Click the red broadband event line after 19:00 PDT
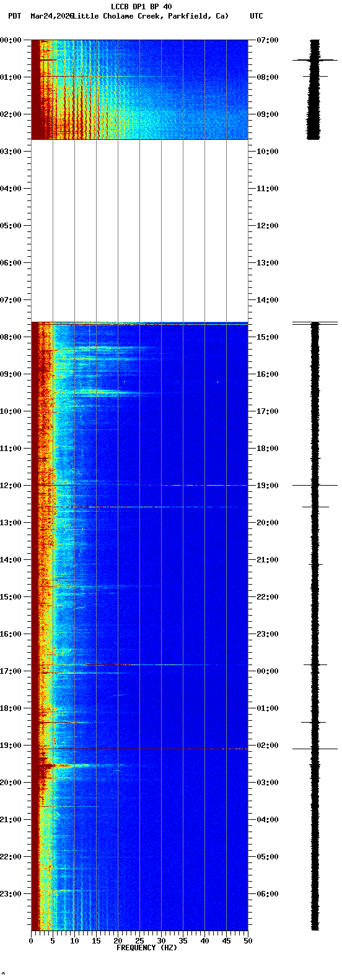Viewport: 342px width, 980px height. pyautogui.click(x=139, y=749)
